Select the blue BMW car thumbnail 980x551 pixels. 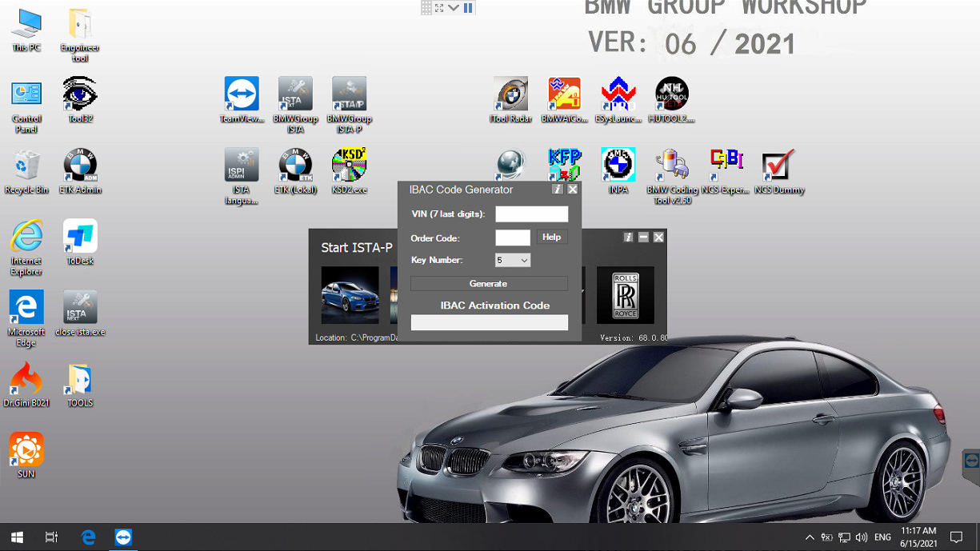point(350,295)
